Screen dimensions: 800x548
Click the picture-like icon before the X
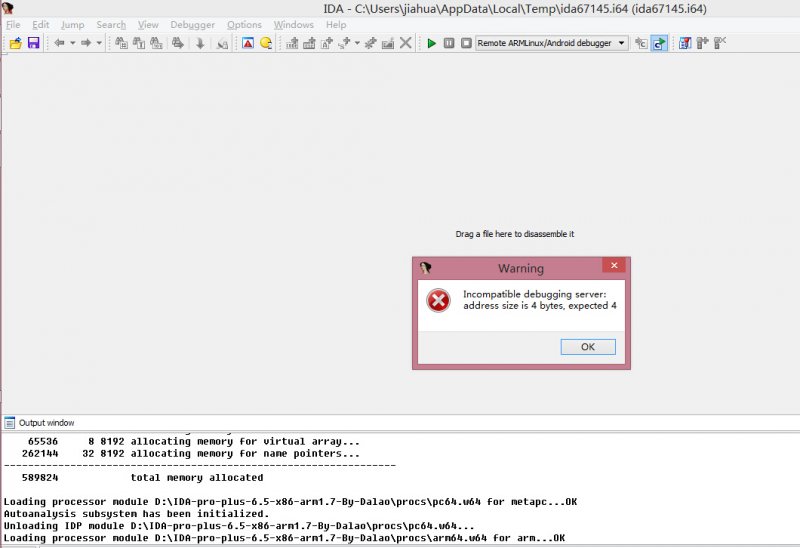point(388,43)
